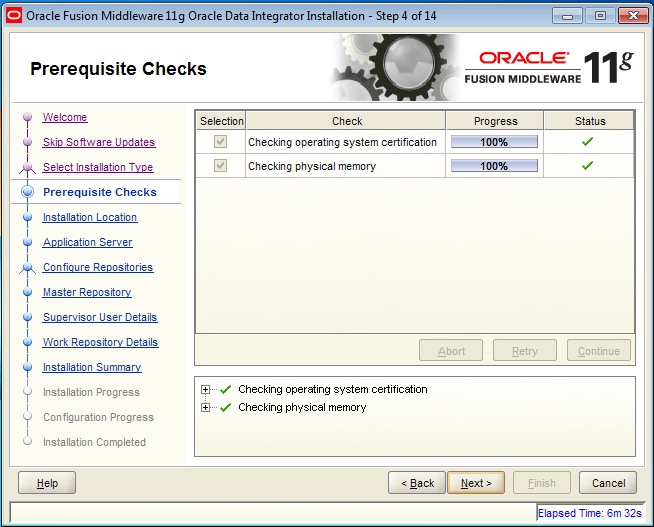Click the empty status message field

(273, 512)
